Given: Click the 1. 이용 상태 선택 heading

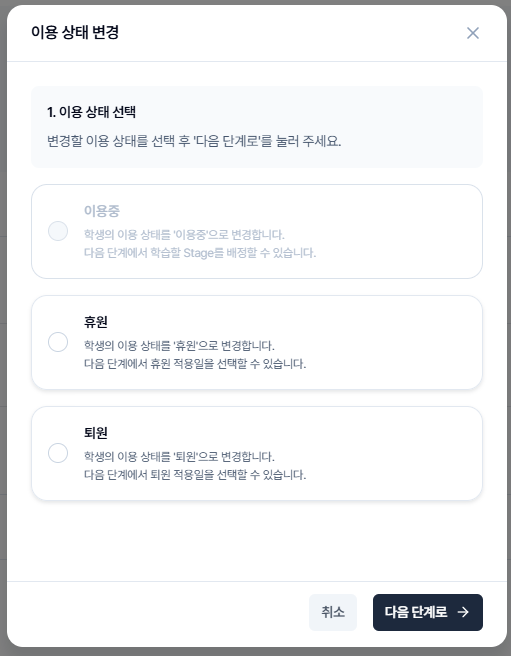Looking at the screenshot, I should tap(91, 112).
